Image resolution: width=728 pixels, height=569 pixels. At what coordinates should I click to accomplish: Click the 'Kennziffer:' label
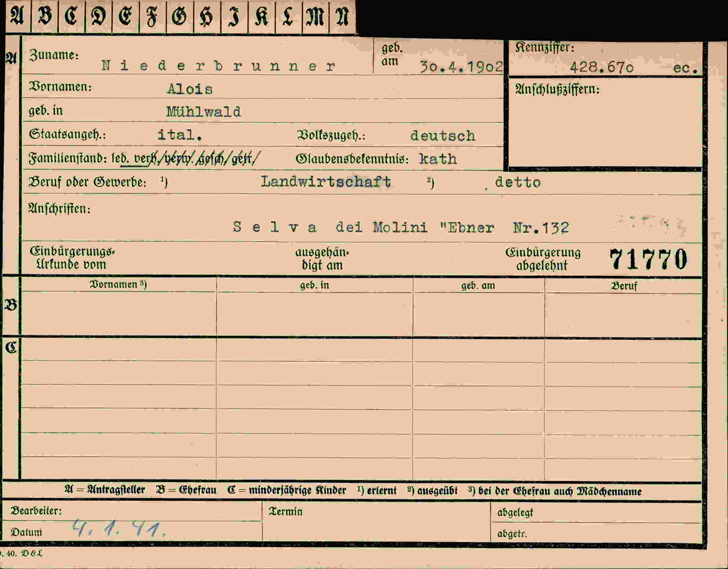pyautogui.click(x=545, y=47)
